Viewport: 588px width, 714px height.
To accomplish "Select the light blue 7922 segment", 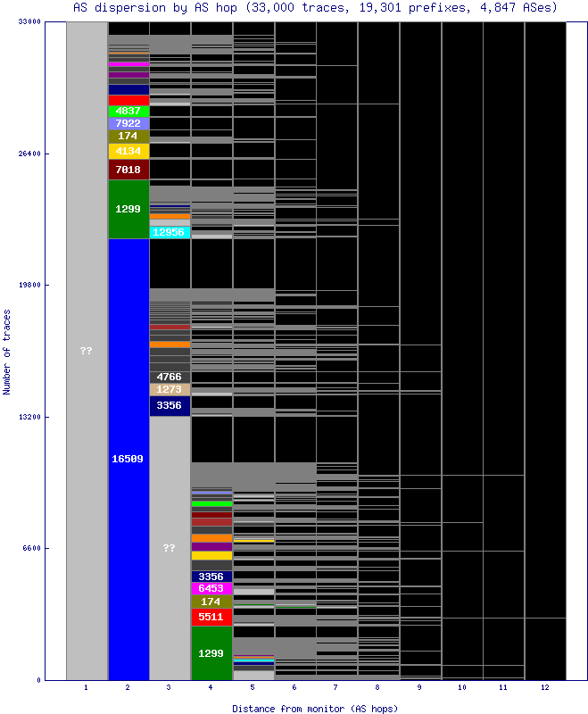I will pos(128,123).
